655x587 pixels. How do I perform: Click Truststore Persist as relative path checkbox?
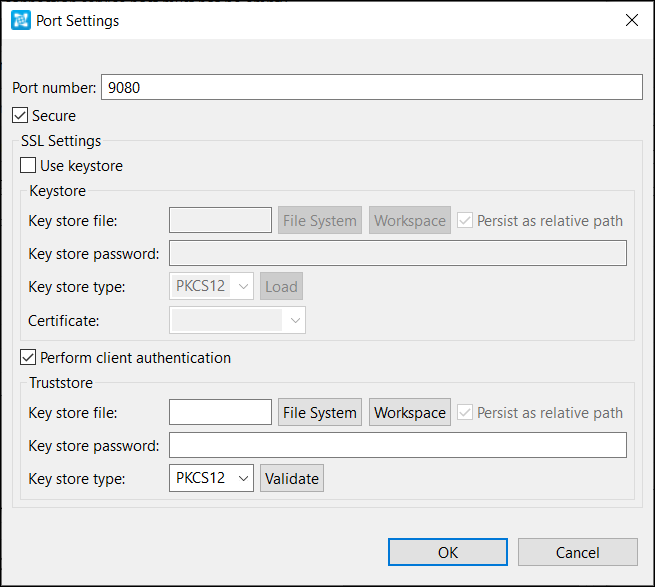(x=465, y=412)
